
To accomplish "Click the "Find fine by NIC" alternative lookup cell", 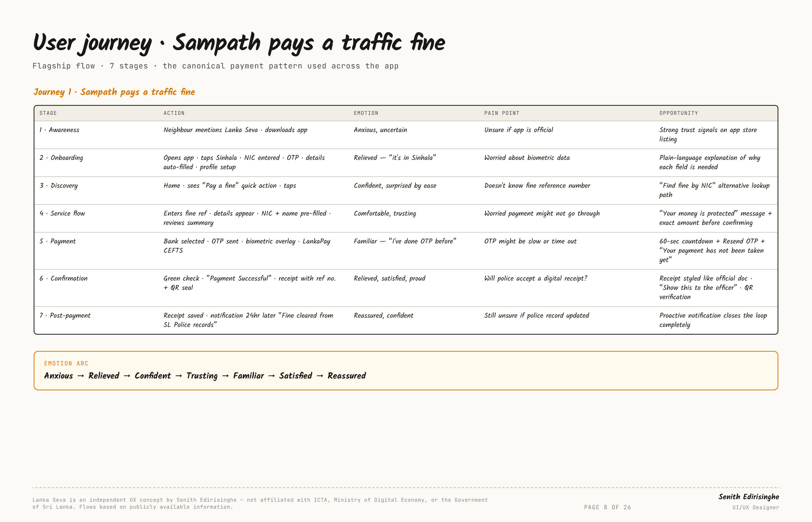I will pos(714,190).
